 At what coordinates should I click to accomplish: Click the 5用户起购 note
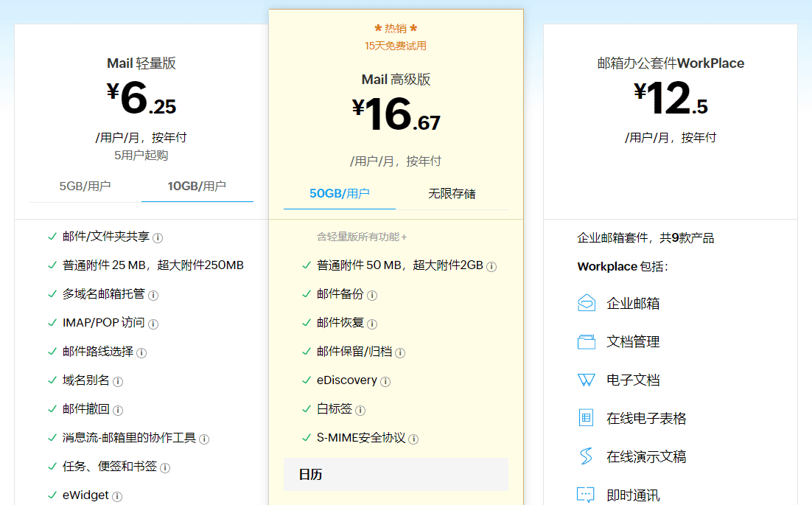point(141,156)
